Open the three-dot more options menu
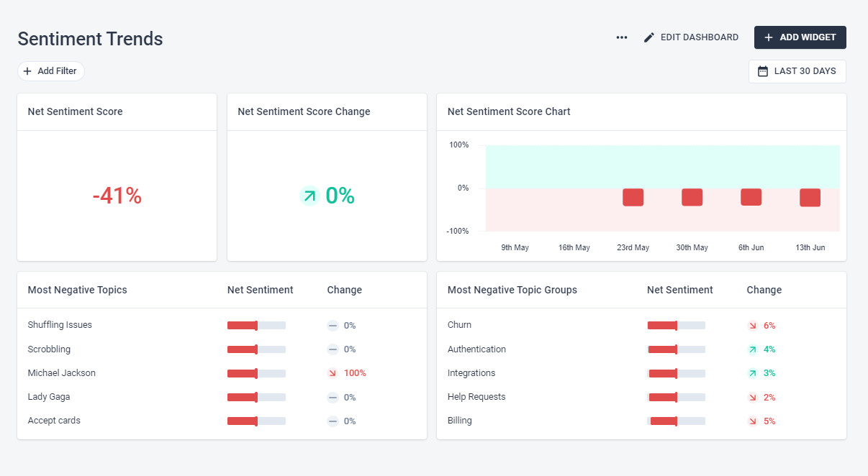Screen dimensions: 868x476 tap(622, 37)
